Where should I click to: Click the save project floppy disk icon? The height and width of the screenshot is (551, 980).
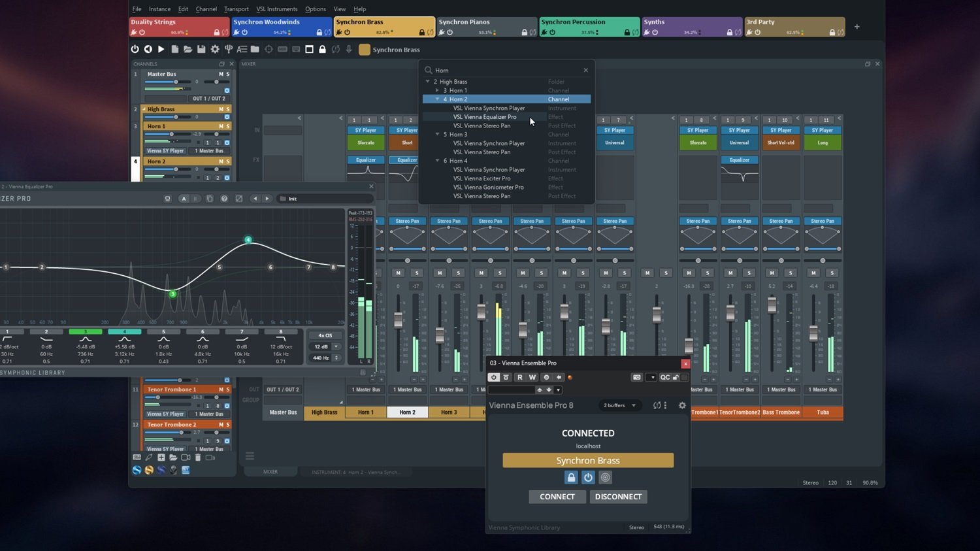click(201, 49)
